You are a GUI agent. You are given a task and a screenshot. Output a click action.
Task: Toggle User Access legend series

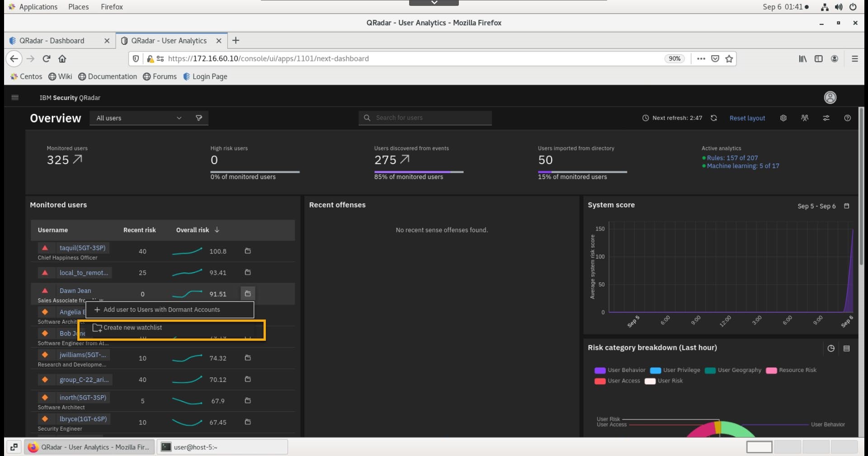[617, 381]
